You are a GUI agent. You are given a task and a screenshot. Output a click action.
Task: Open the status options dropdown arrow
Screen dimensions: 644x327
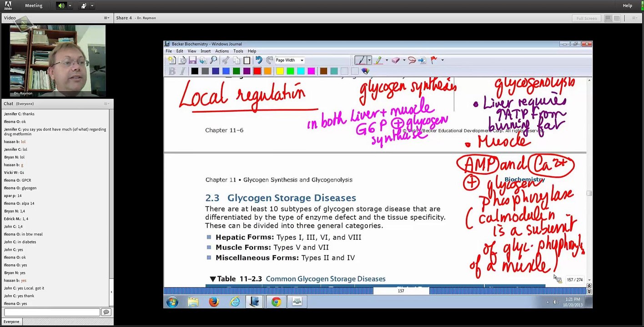click(92, 5)
